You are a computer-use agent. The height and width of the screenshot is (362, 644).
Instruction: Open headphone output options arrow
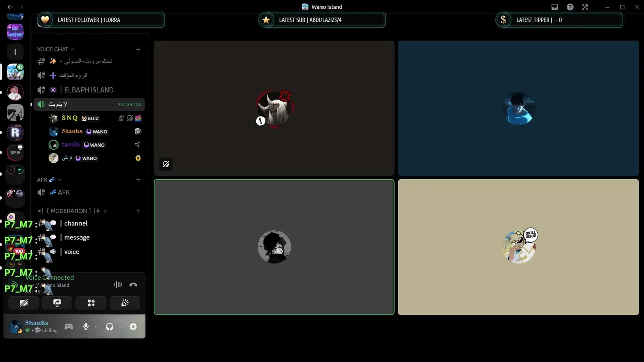[x=120, y=327]
